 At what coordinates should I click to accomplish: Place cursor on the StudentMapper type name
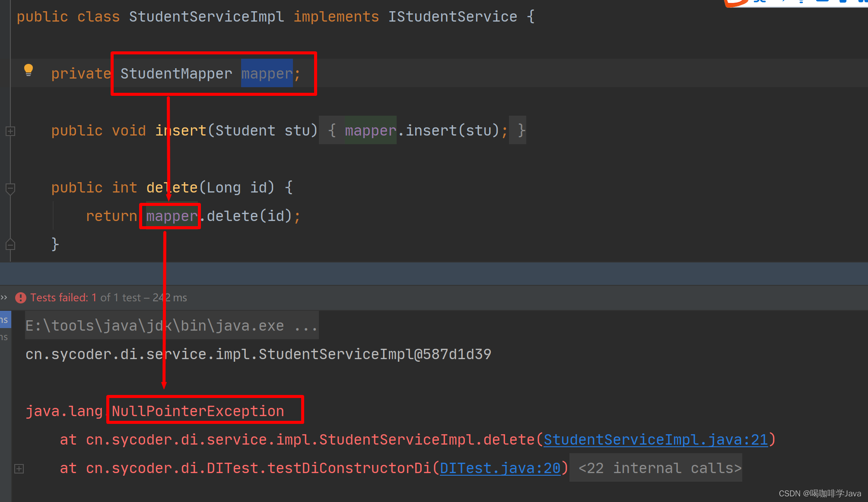[x=176, y=73]
